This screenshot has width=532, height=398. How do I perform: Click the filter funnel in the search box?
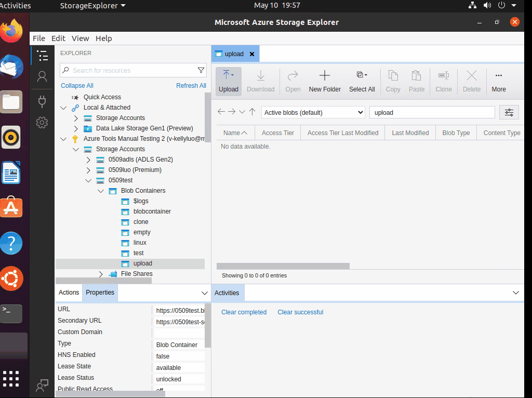pyautogui.click(x=201, y=70)
